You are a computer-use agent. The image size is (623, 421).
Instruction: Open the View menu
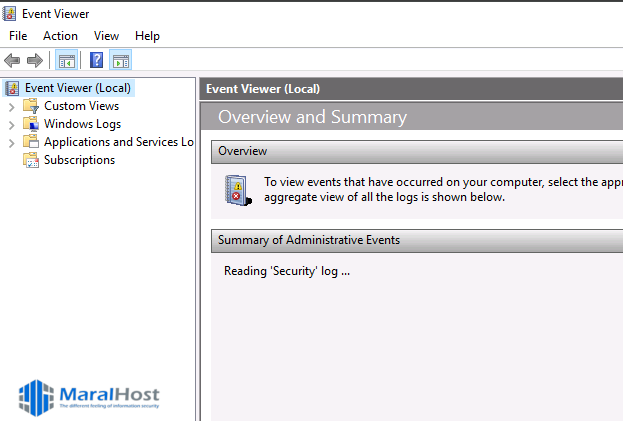106,36
